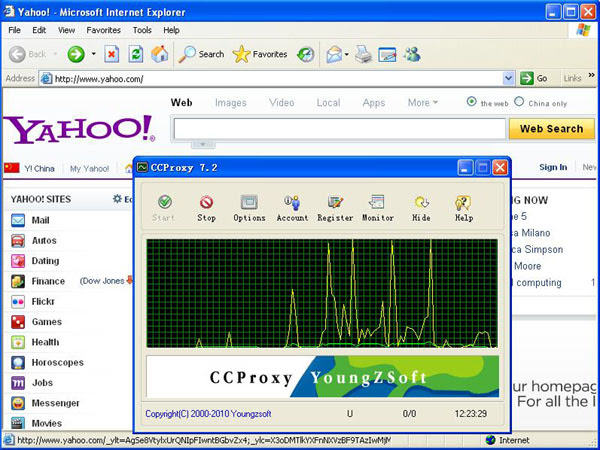Click the IE Edit page icon
600x450 pixels.
[387, 54]
